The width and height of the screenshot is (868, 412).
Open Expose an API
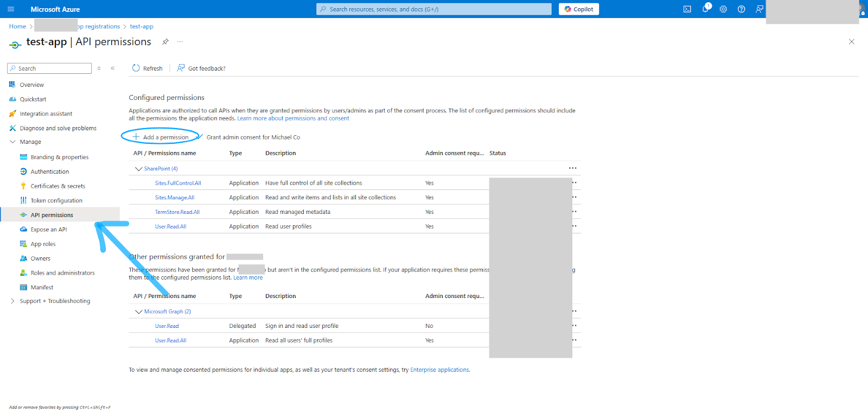(49, 230)
